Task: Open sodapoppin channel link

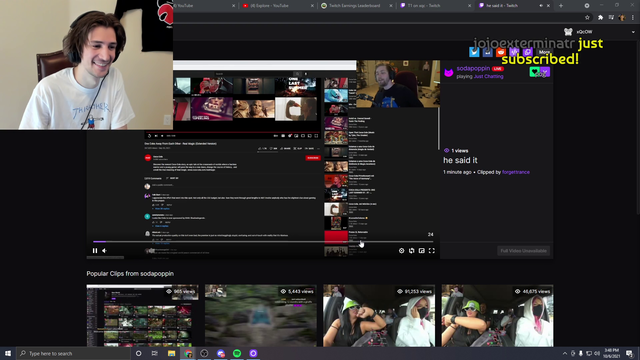Action: click(473, 68)
